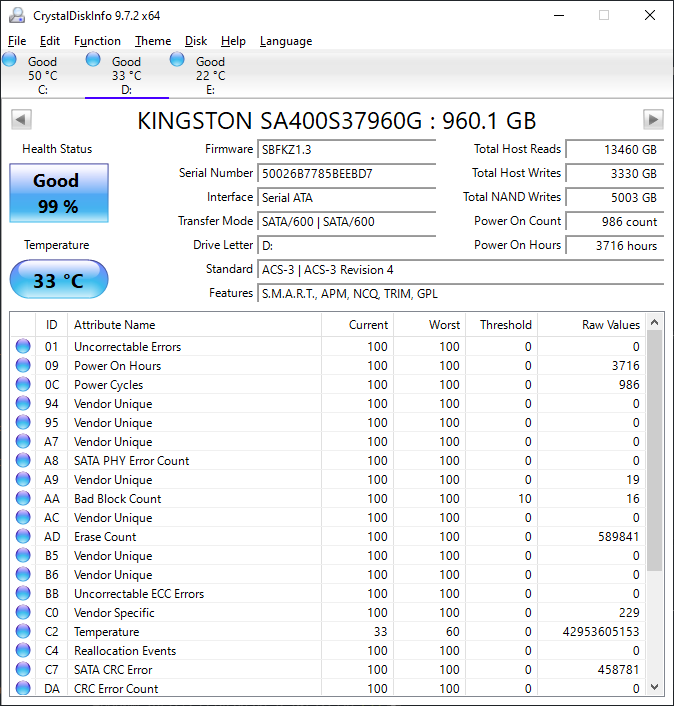Click status orb for Temperature attribute row
This screenshot has height=706, width=674.
click(x=23, y=631)
